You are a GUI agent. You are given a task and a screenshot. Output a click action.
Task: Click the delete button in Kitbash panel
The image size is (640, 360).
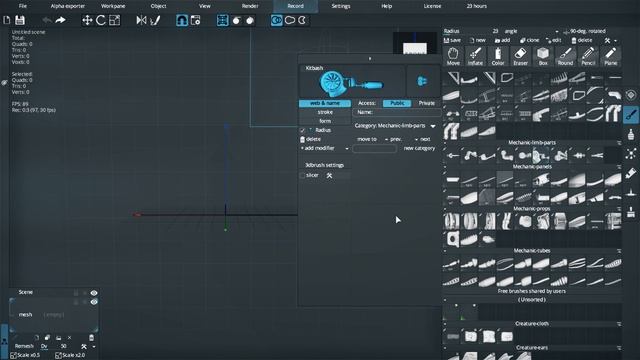[x=310, y=139]
